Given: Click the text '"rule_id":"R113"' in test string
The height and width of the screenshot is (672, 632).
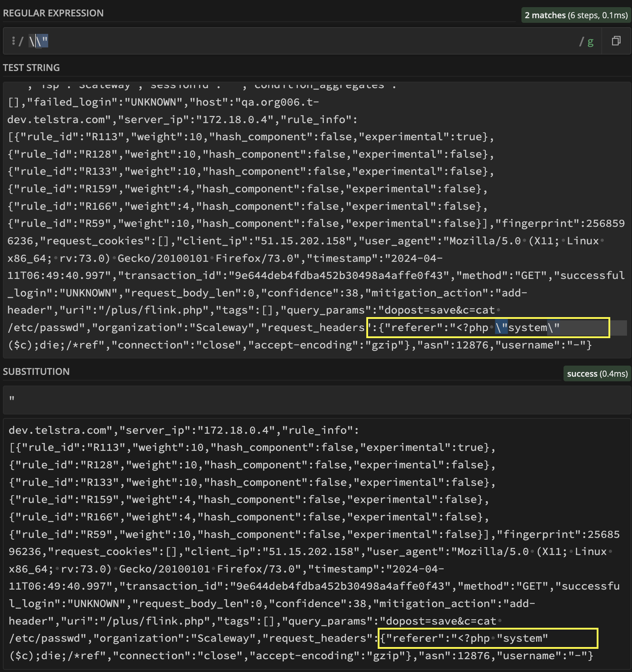Looking at the screenshot, I should (x=72, y=137).
